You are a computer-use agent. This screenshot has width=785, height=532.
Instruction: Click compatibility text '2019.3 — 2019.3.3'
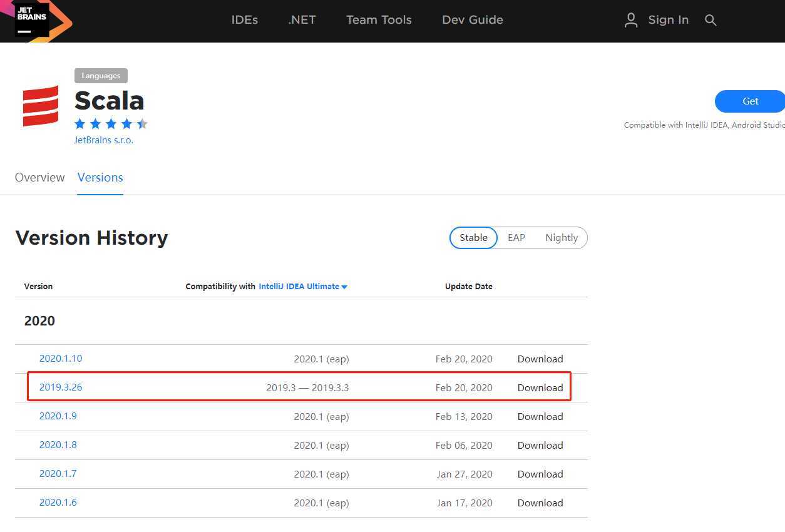coord(307,388)
